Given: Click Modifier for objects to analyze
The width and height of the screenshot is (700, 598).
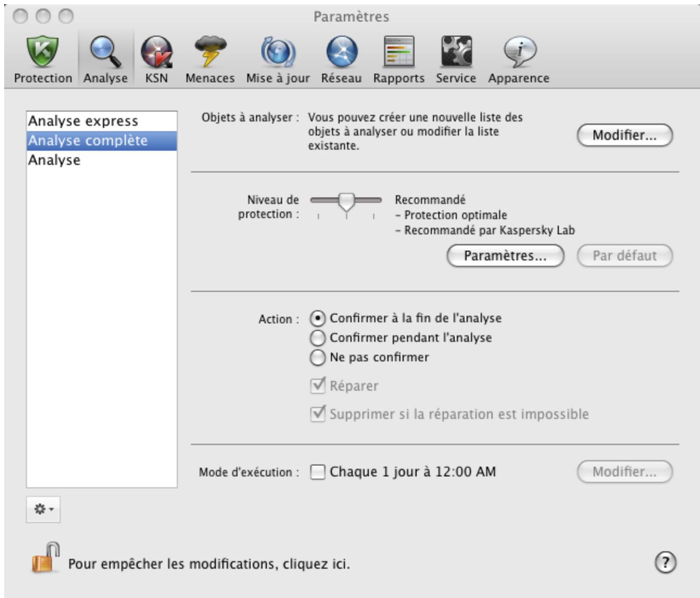Looking at the screenshot, I should (x=624, y=134).
